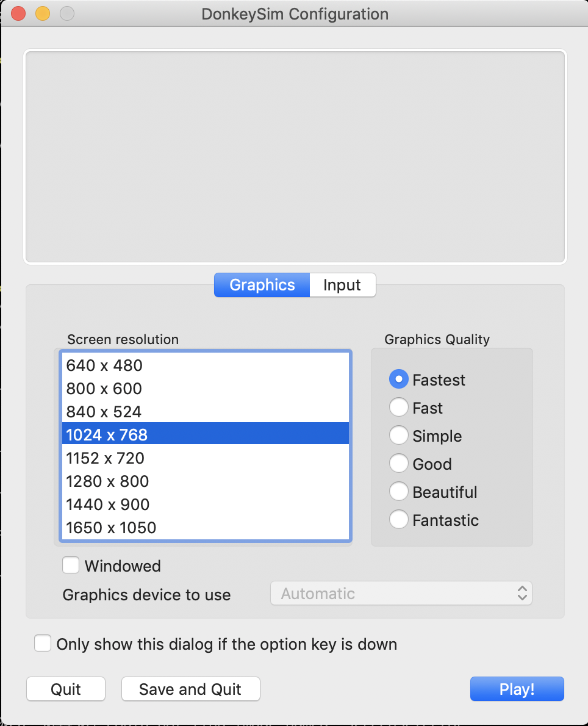Open the Graphics device dropdown
The height and width of the screenshot is (726, 588).
coord(401,594)
